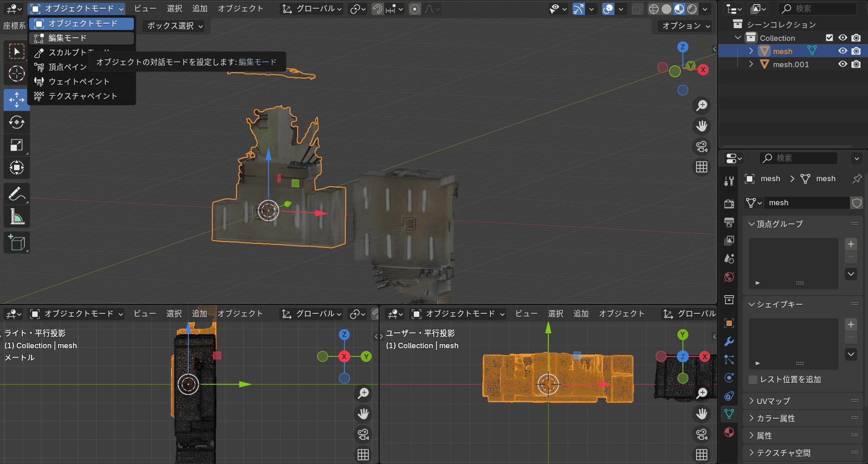The height and width of the screenshot is (464, 868).
Task: Activate the 3D Cursor tool
Action: tap(17, 74)
